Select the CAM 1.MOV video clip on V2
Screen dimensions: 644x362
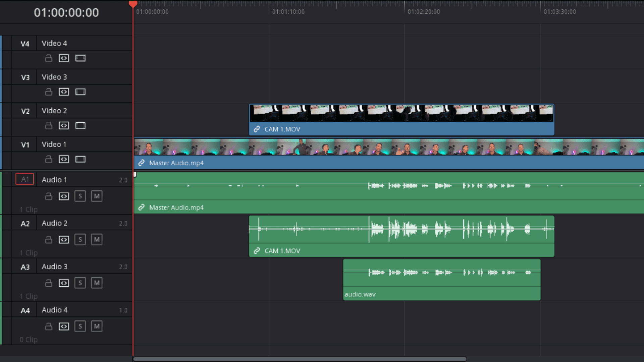coord(401,120)
